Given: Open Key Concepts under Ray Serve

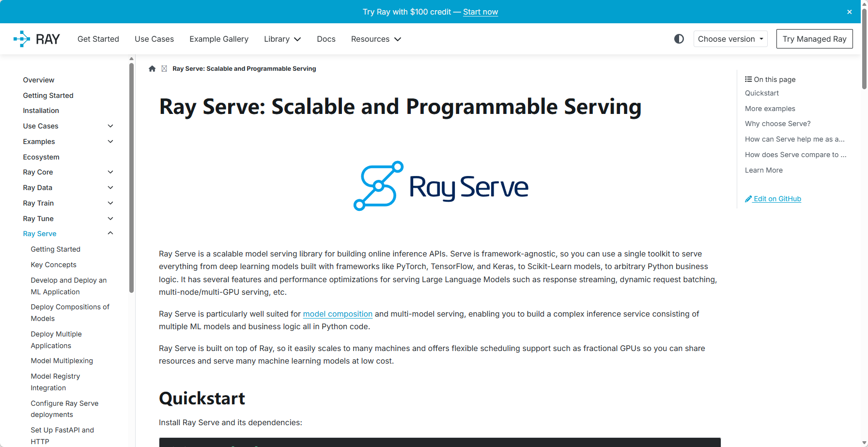Looking at the screenshot, I should click(54, 265).
